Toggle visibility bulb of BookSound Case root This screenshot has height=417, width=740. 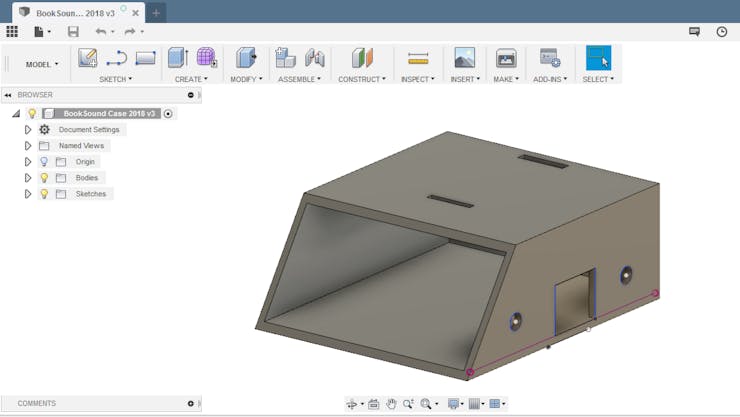pyautogui.click(x=32, y=114)
